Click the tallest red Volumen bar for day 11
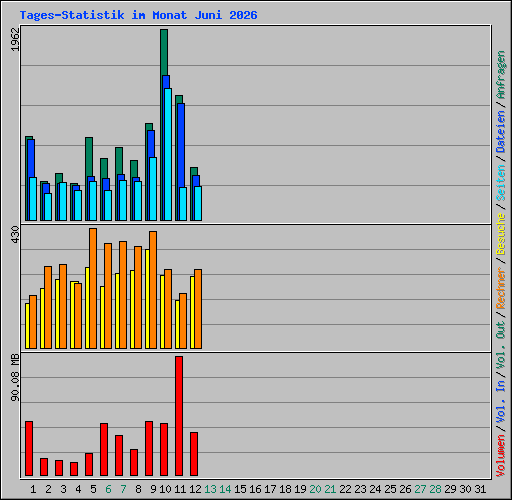The height and width of the screenshot is (500, 512). click(179, 416)
